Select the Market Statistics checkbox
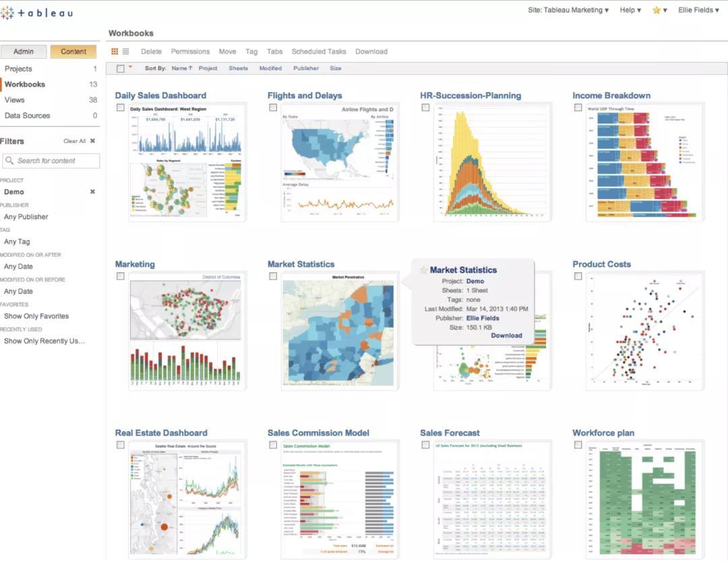 pyautogui.click(x=273, y=276)
